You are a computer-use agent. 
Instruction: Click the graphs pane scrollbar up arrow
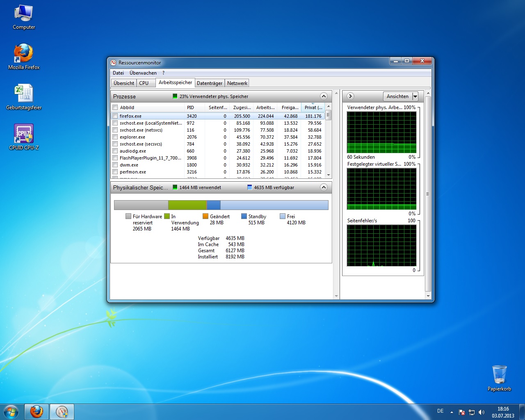[428, 94]
